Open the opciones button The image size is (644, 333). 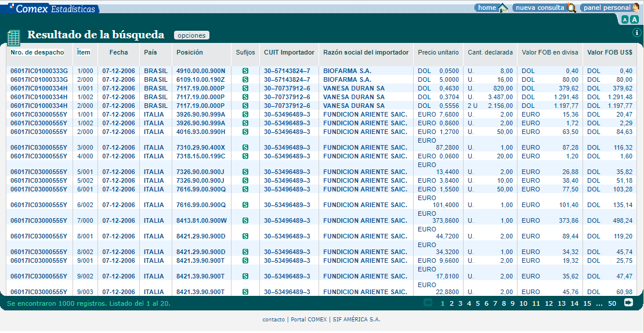click(x=191, y=35)
